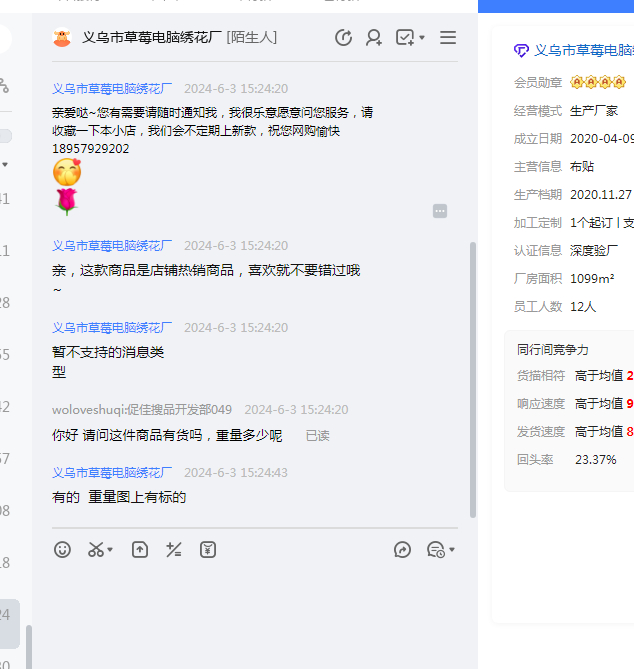
Task: Click the 会员勋章 medal badges
Action: click(x=598, y=82)
